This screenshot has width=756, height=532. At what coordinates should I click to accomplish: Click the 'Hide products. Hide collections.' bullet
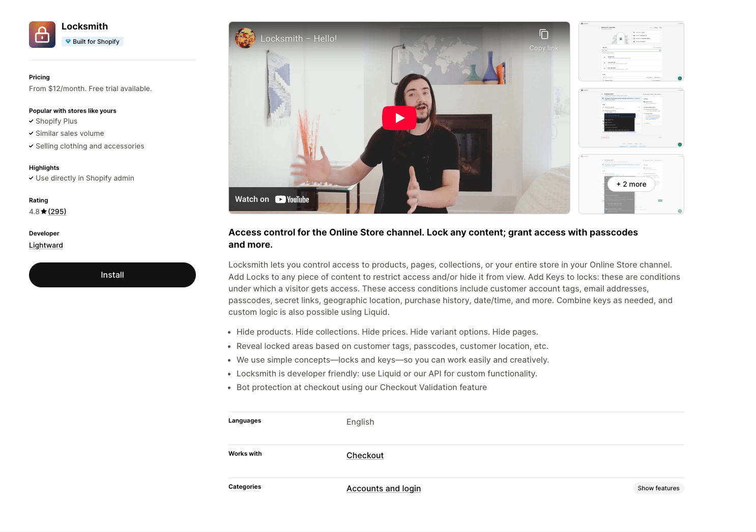(387, 332)
